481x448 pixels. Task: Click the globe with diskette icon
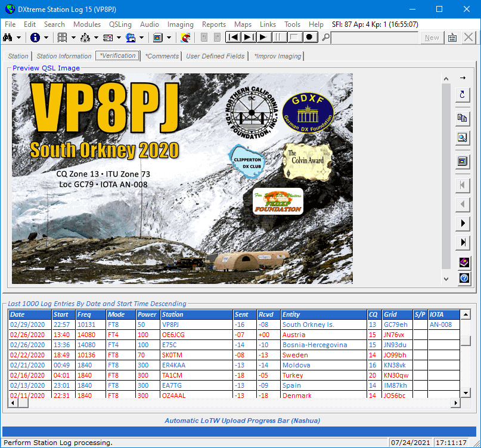[131, 38]
